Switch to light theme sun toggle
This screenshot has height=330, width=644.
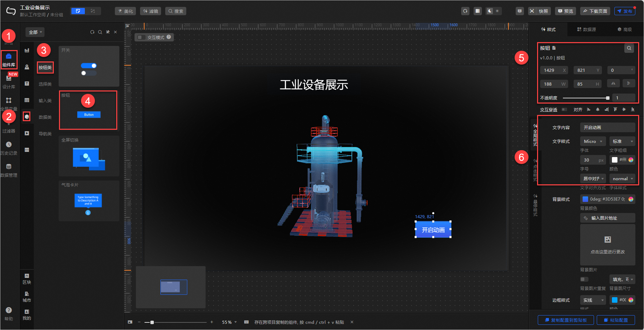[x=497, y=11]
